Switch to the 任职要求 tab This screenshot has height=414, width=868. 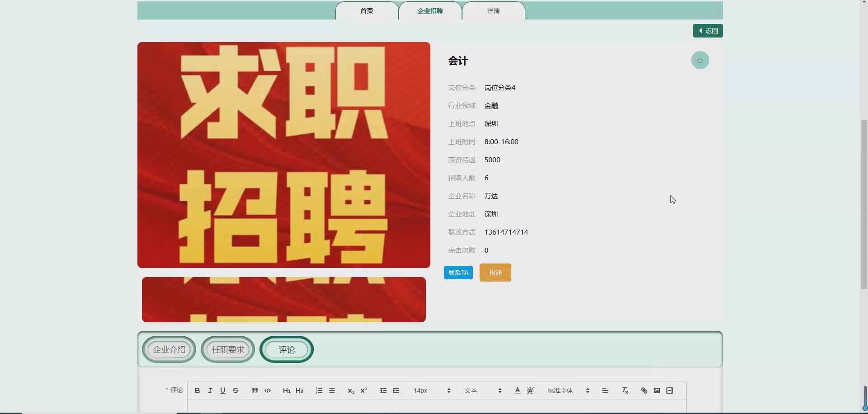click(227, 349)
